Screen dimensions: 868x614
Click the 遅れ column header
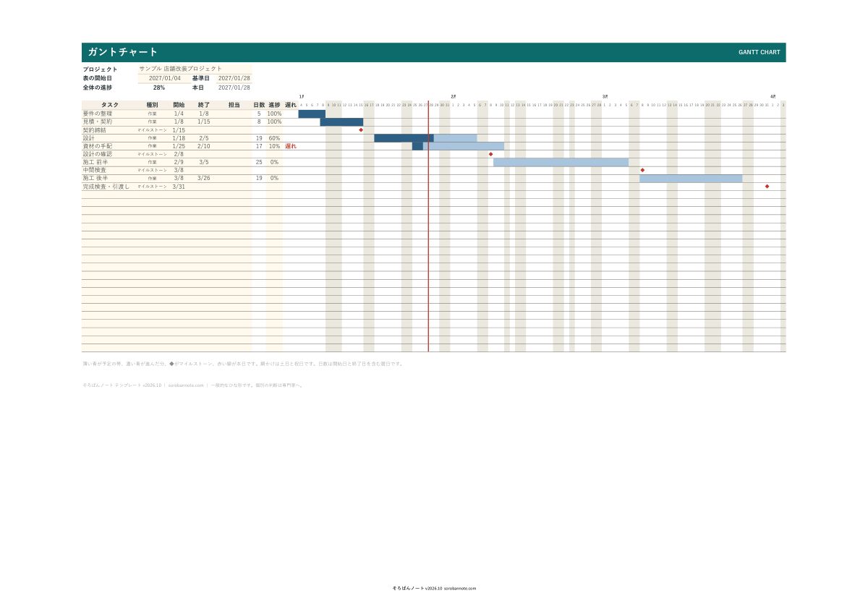coord(291,105)
